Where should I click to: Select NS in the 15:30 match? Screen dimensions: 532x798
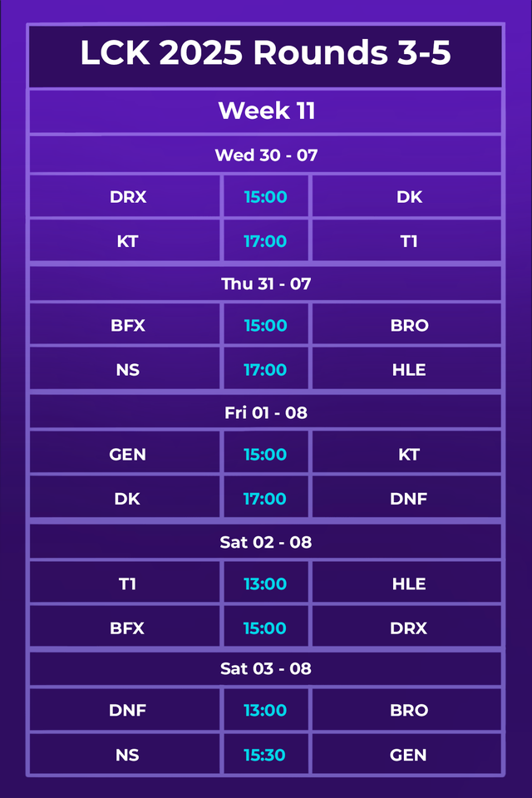coord(127,755)
